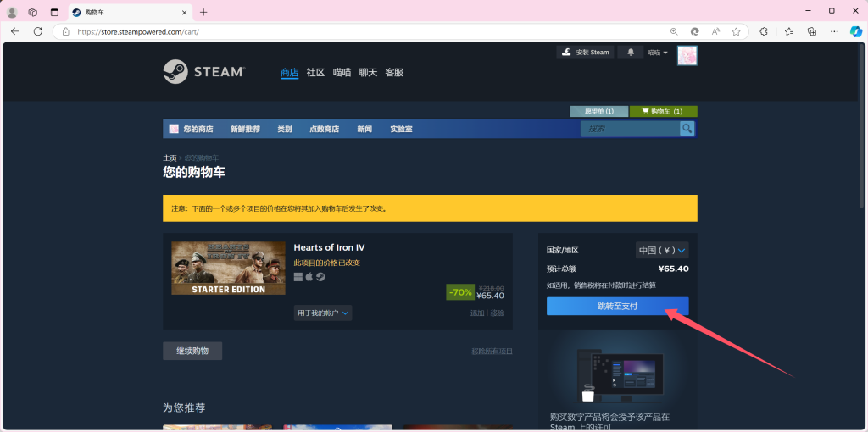Screen dimensions: 868x432
Task: Expand the 用于我的帐户 dropdown
Action: pyautogui.click(x=323, y=313)
